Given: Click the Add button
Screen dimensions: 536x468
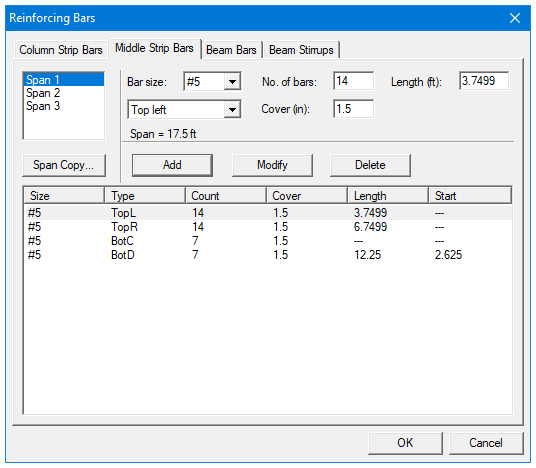Looking at the screenshot, I should [172, 165].
